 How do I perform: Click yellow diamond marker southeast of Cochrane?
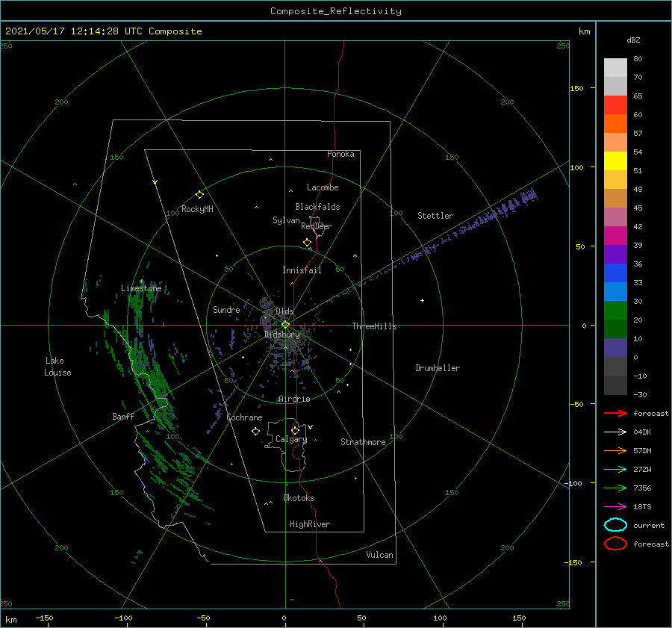point(255,432)
